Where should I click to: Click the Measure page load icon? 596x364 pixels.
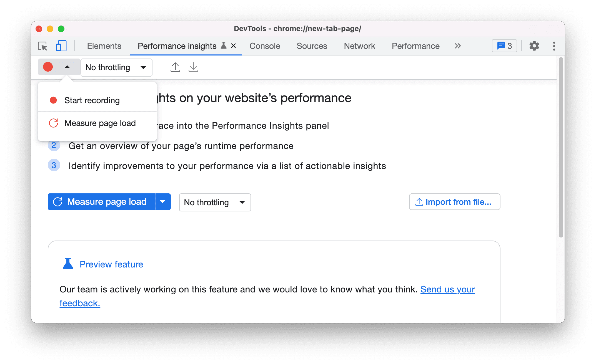point(54,123)
